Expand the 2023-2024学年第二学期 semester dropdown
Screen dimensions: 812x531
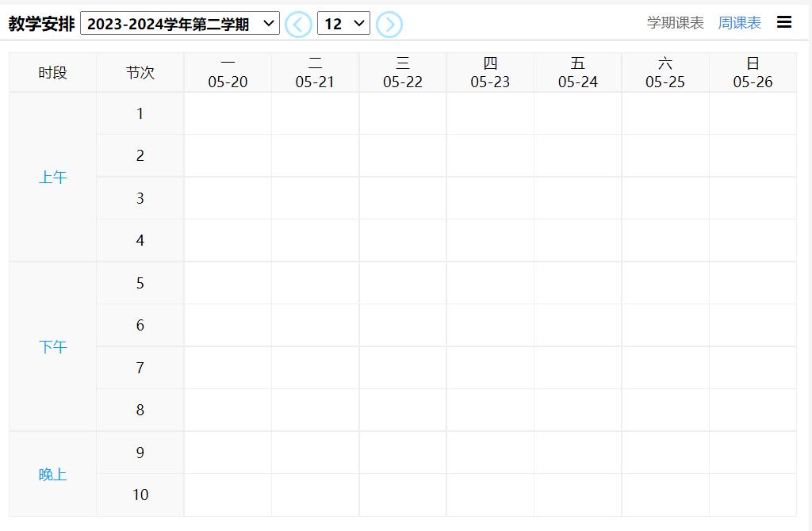tap(180, 24)
